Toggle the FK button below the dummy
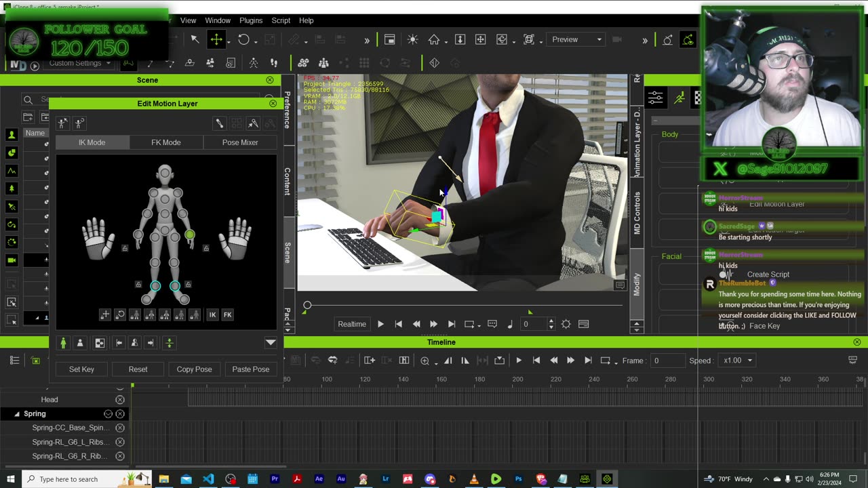 [227, 314]
